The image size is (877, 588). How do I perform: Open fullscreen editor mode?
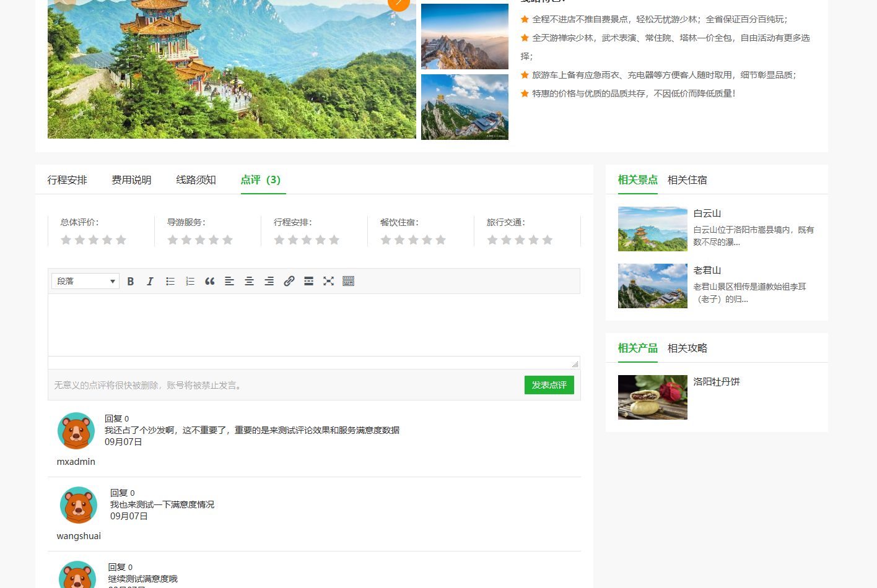328,281
